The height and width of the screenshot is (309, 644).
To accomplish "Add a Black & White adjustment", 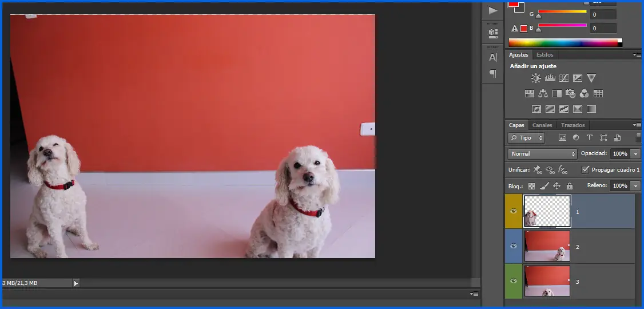I will pyautogui.click(x=557, y=94).
